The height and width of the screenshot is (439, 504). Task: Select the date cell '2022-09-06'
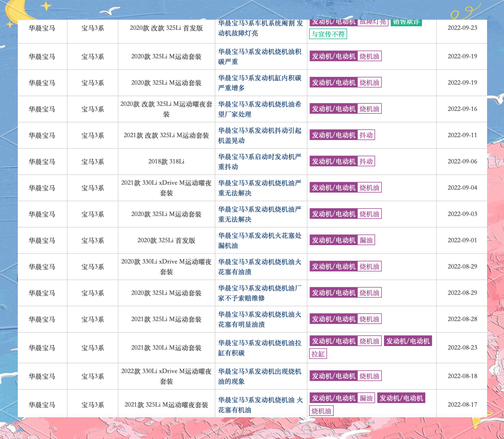[x=462, y=161]
